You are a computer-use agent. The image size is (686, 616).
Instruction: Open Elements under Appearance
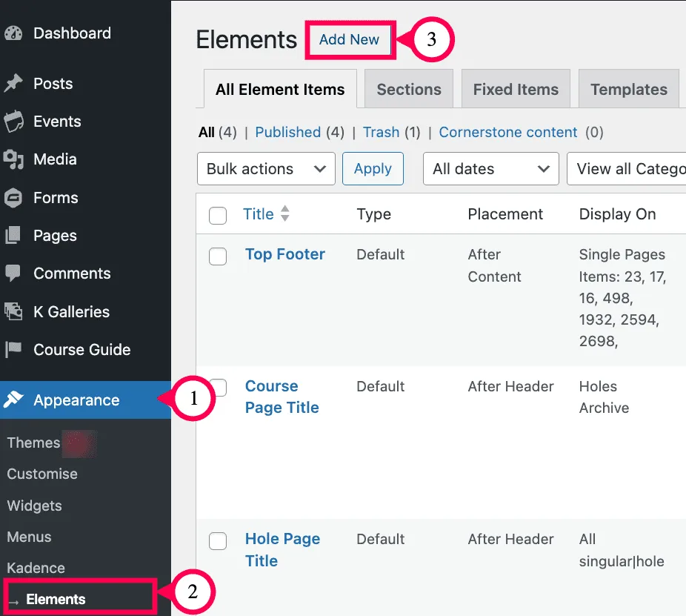(56, 599)
